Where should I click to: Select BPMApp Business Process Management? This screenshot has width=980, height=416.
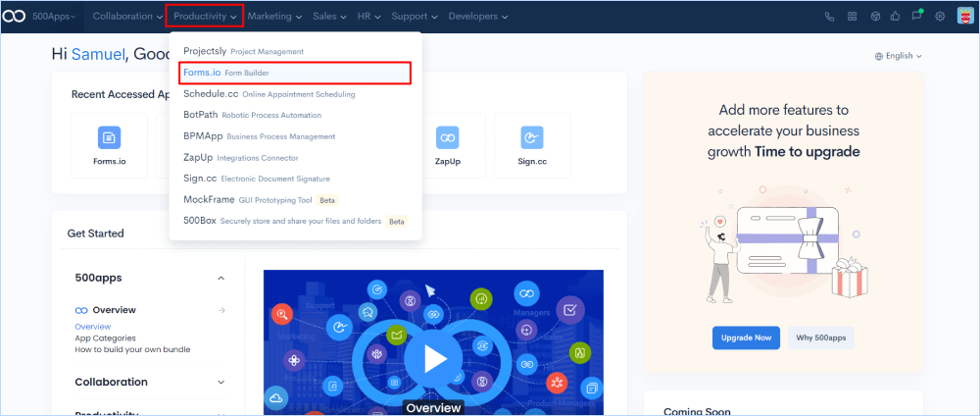pyautogui.click(x=295, y=136)
